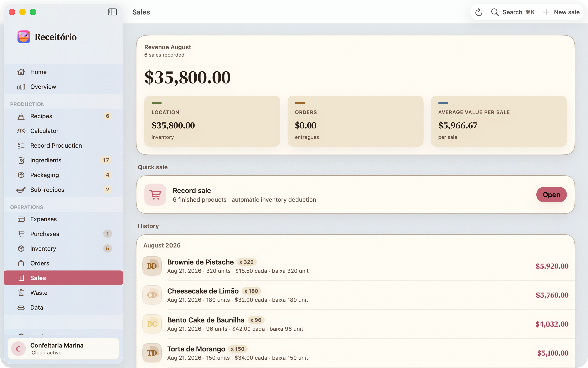Toggle the sidebar panel icon
Viewport: 588px width, 368px height.
(x=112, y=12)
